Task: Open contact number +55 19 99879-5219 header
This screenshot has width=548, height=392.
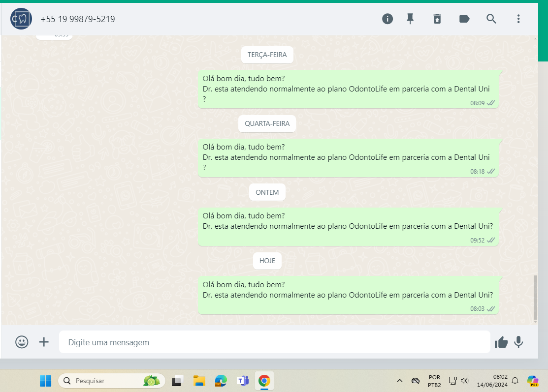Action: tap(78, 19)
